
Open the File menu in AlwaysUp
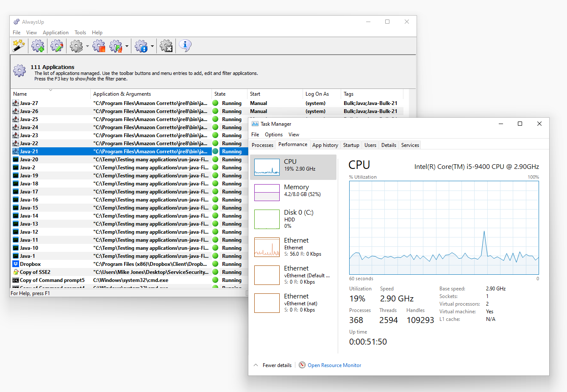[17, 33]
